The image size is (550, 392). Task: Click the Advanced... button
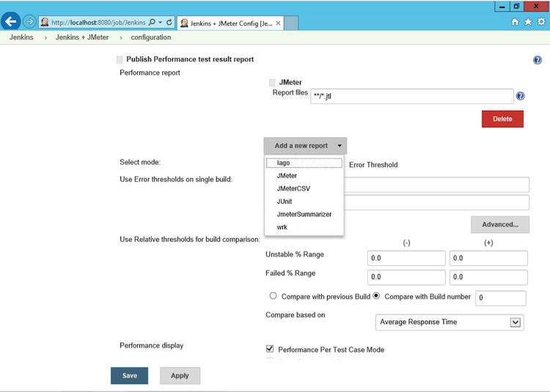click(x=500, y=224)
